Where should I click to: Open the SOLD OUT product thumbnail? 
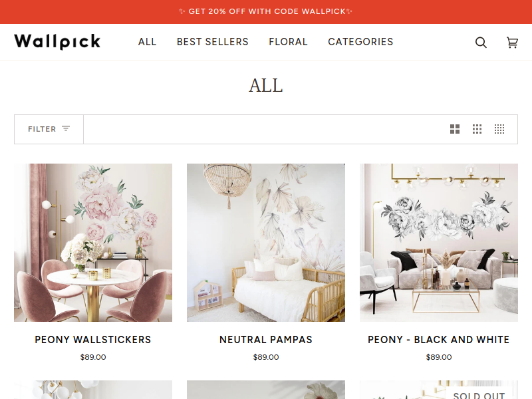point(439,390)
